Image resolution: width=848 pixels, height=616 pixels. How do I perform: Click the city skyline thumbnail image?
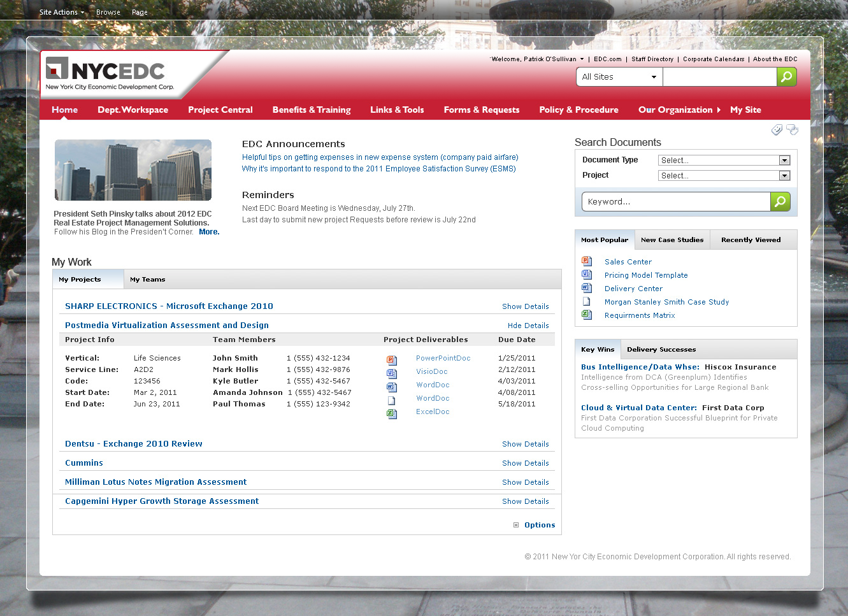tap(133, 170)
